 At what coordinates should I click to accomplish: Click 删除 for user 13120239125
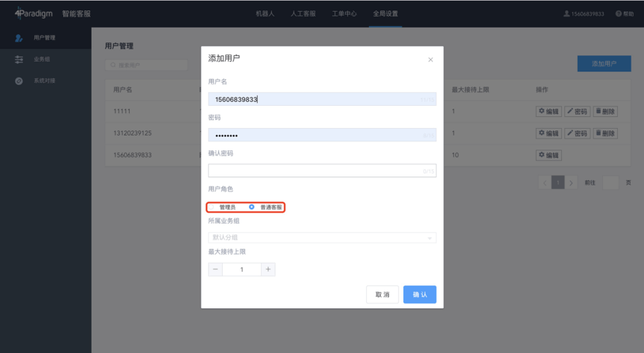[605, 133]
